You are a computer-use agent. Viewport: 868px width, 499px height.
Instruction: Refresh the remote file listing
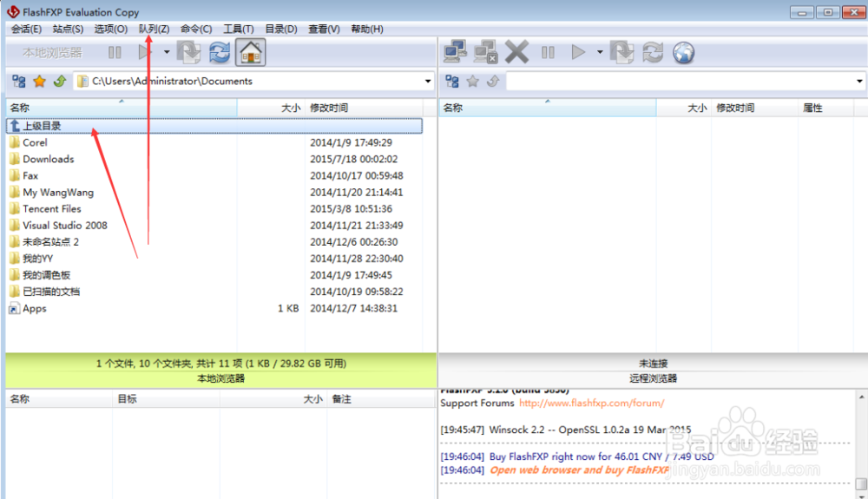click(654, 53)
